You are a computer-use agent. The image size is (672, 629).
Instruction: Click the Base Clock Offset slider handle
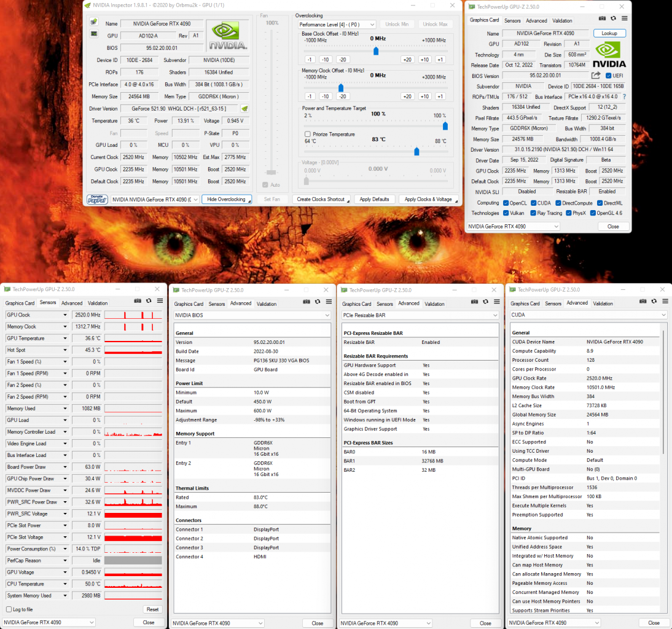click(376, 51)
